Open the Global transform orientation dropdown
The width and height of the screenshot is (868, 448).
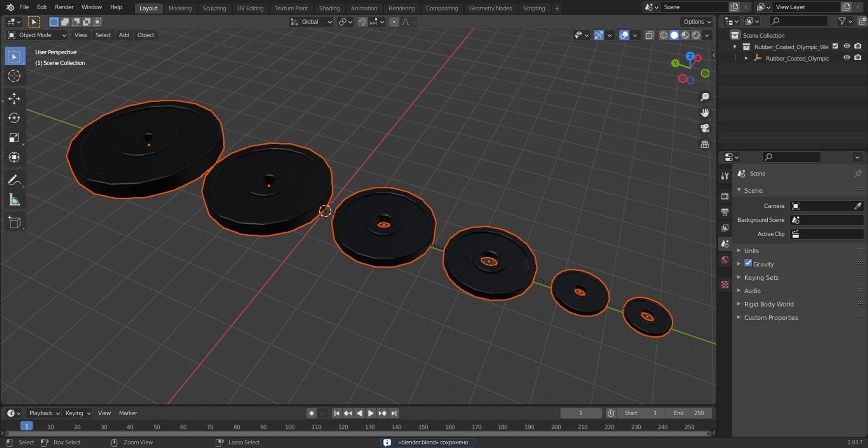pyautogui.click(x=311, y=22)
